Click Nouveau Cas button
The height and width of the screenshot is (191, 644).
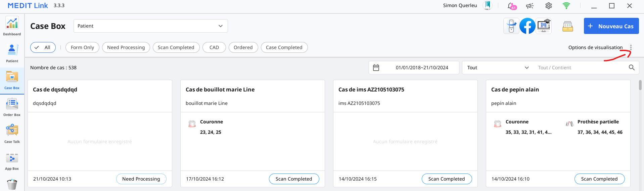611,26
